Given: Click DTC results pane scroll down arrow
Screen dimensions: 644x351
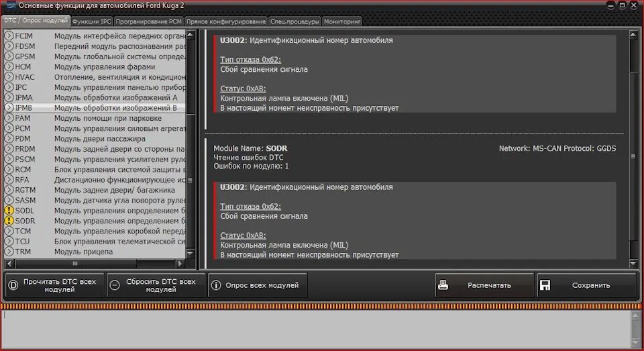Looking at the screenshot, I should click(x=633, y=263).
